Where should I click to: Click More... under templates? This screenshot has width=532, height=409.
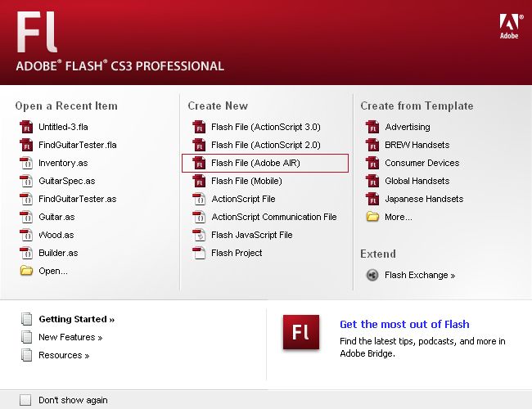399,217
